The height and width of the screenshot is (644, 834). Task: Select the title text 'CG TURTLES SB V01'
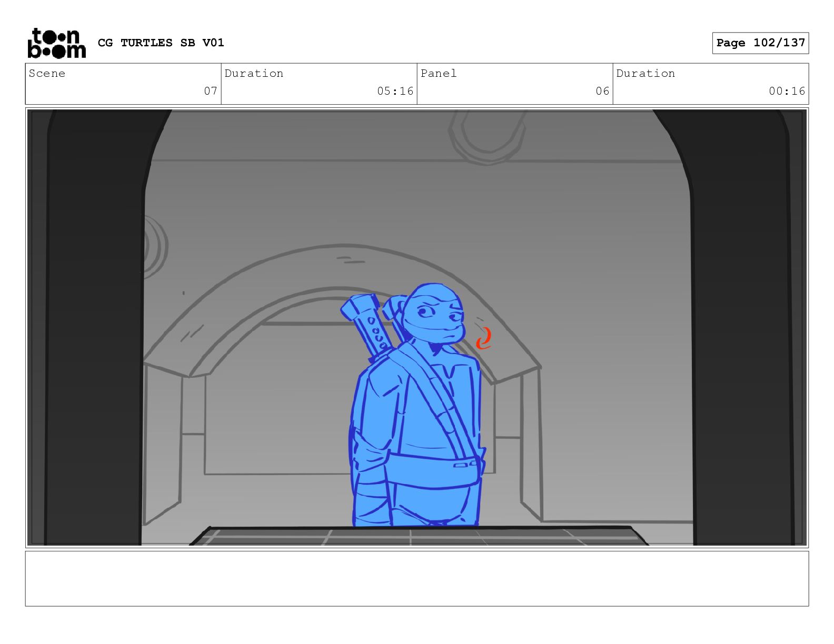click(x=161, y=43)
